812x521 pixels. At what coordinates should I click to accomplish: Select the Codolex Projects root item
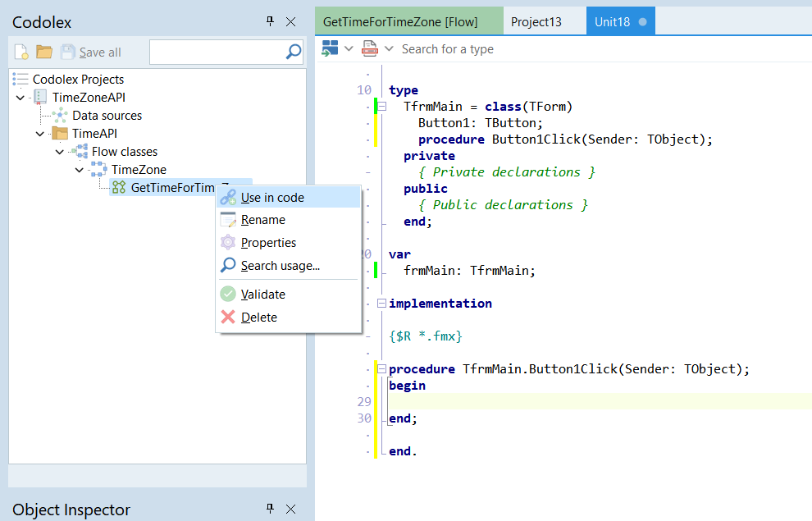tap(78, 80)
